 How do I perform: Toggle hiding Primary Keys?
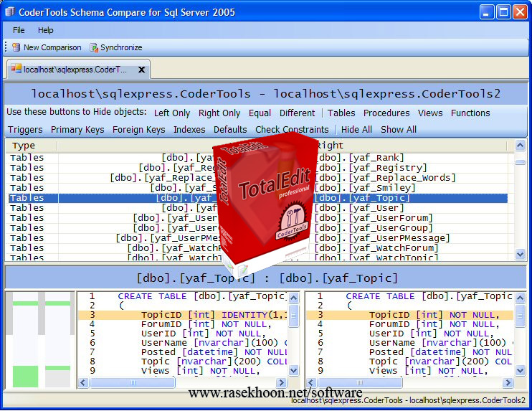(77, 130)
